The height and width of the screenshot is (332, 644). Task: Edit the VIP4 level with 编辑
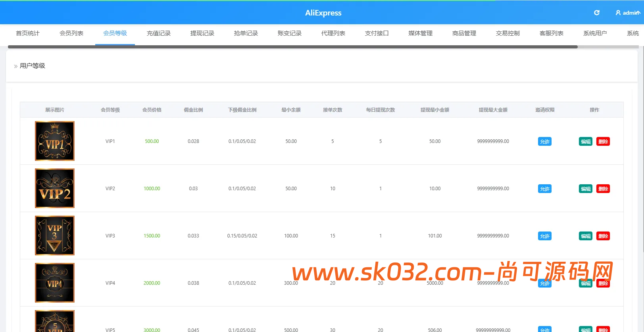point(586,283)
